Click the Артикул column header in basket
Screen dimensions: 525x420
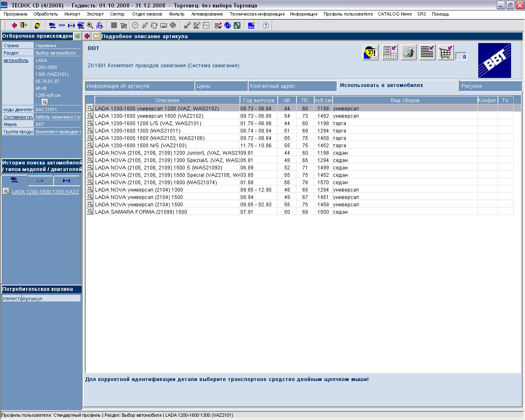coord(51,299)
